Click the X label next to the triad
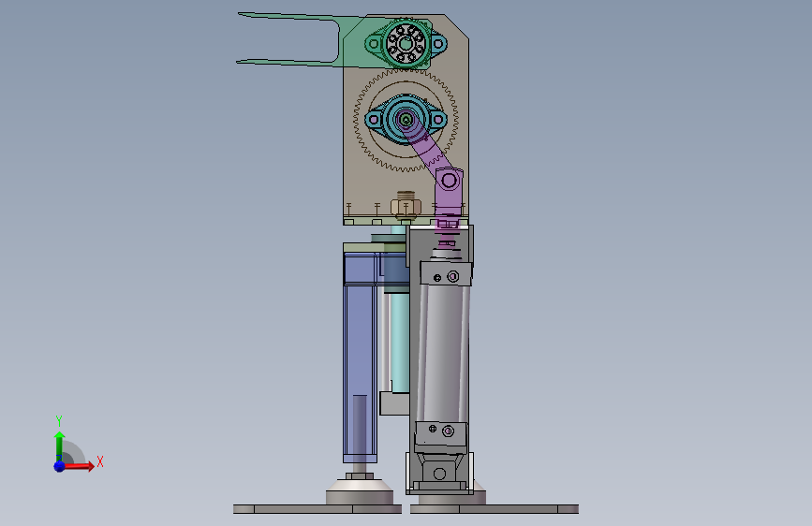812x526 pixels. pos(100,461)
